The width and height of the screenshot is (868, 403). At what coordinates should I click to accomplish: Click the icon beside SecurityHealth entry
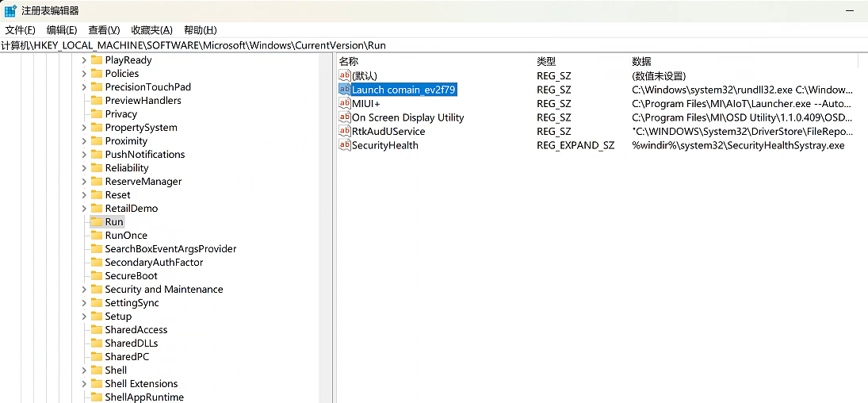pyautogui.click(x=344, y=144)
